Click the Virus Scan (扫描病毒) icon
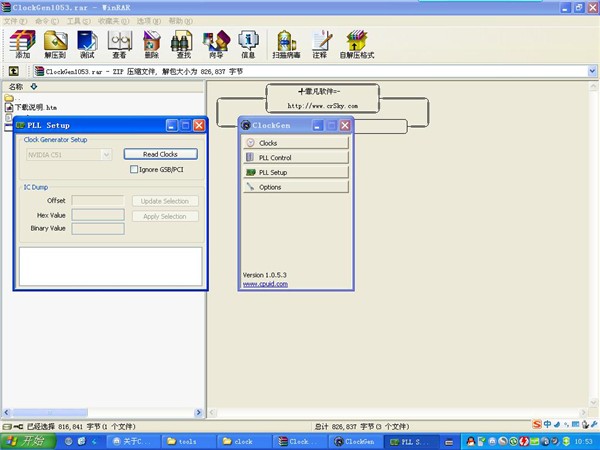Screen dimensions: 600x450 (286, 44)
